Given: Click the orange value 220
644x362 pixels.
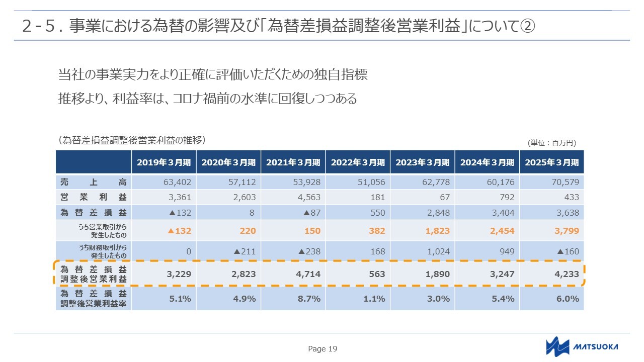Looking at the screenshot, I should (248, 231).
